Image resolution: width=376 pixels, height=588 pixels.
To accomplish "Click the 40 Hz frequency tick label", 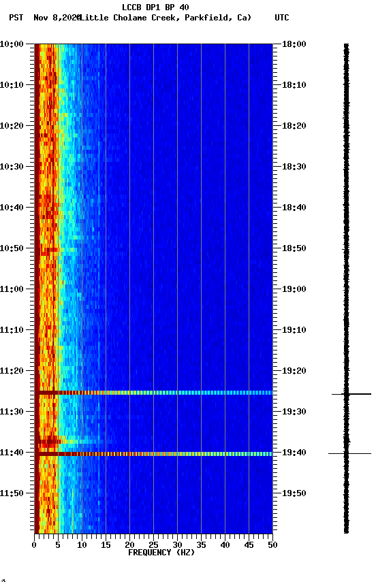I will pos(225,545).
